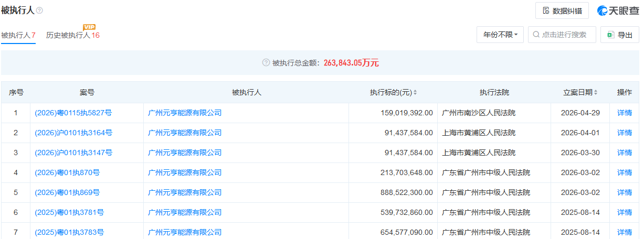The image size is (644, 239).
Task: Click the 案号 column header
Action: pyautogui.click(x=87, y=93)
